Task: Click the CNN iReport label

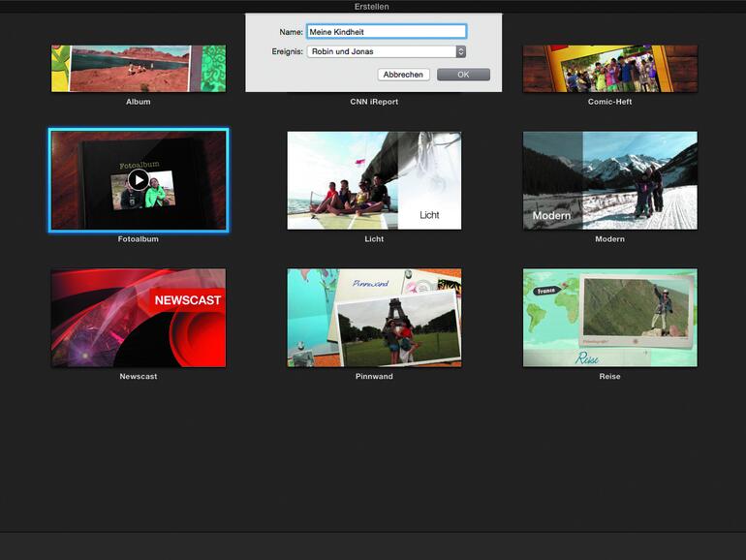Action: pos(374,102)
